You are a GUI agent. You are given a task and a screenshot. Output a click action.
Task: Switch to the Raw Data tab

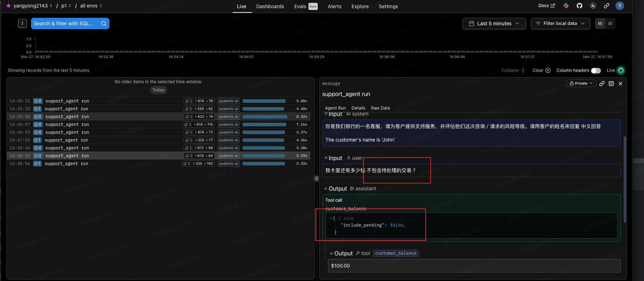[380, 108]
